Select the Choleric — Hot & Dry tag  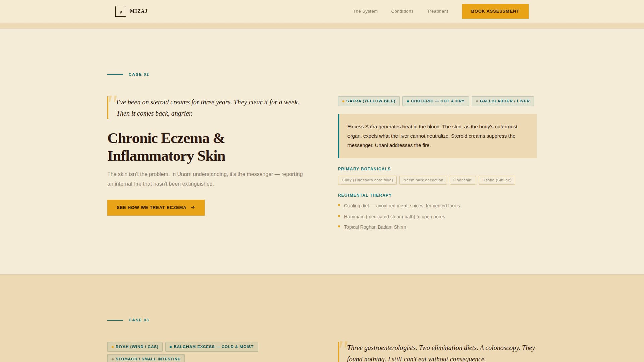436,101
